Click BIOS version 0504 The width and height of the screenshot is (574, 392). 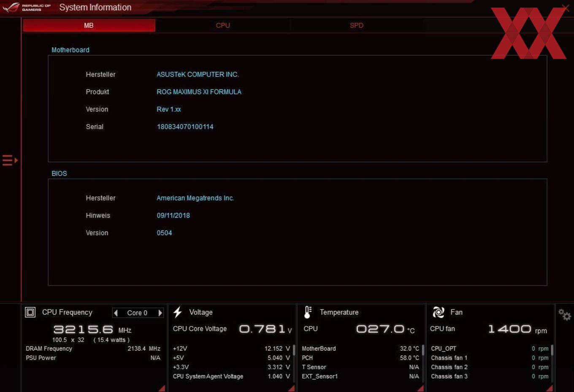(x=165, y=233)
